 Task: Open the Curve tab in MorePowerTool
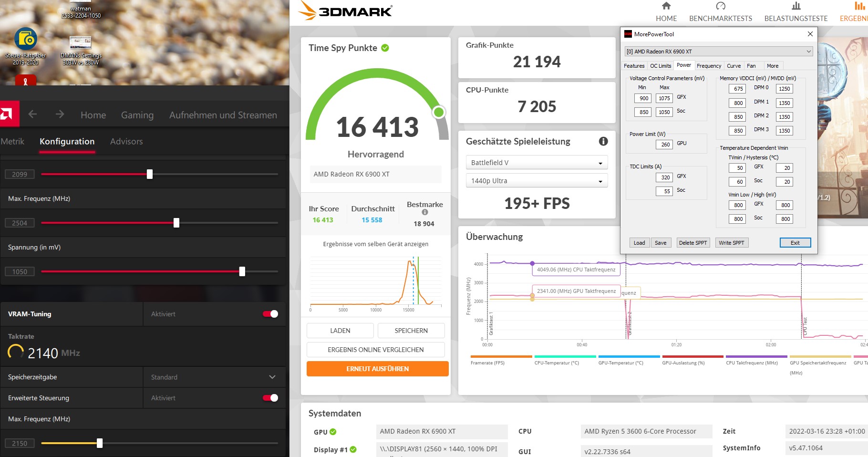(x=734, y=66)
